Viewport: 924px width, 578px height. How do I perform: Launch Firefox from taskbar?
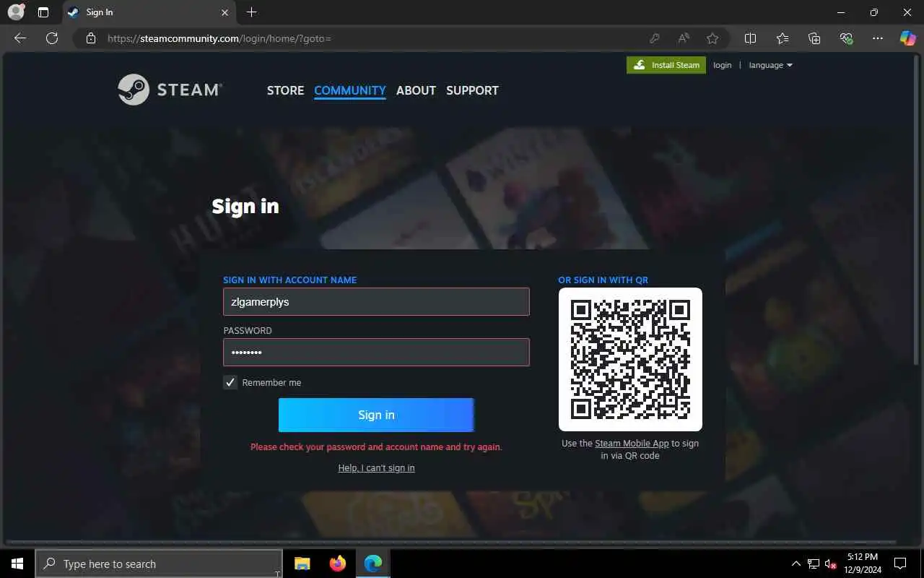pyautogui.click(x=337, y=564)
